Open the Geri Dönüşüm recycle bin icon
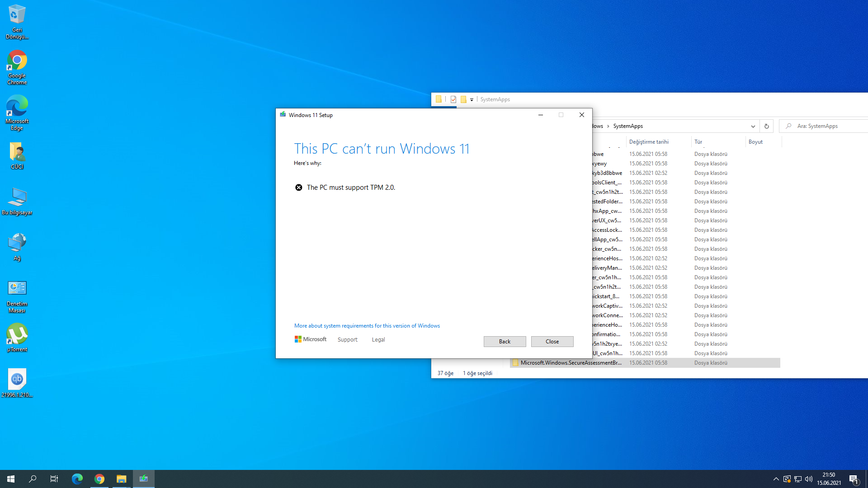Image resolution: width=868 pixels, height=488 pixels. (17, 22)
